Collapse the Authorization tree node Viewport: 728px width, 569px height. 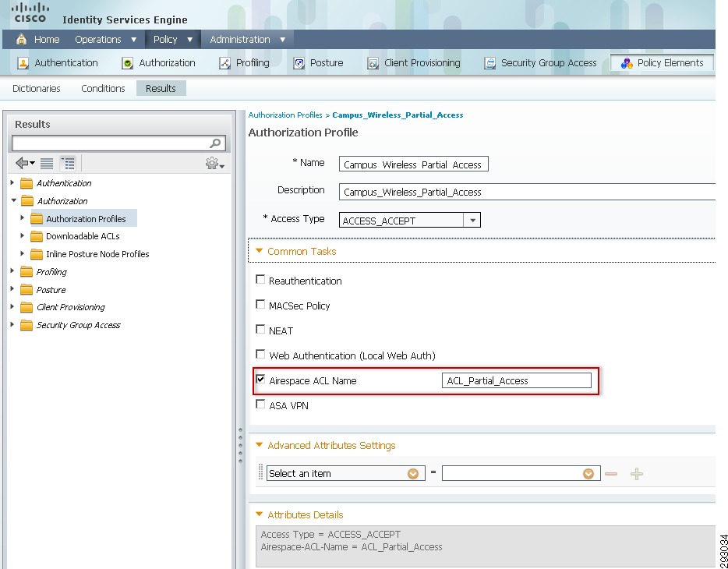click(x=14, y=200)
